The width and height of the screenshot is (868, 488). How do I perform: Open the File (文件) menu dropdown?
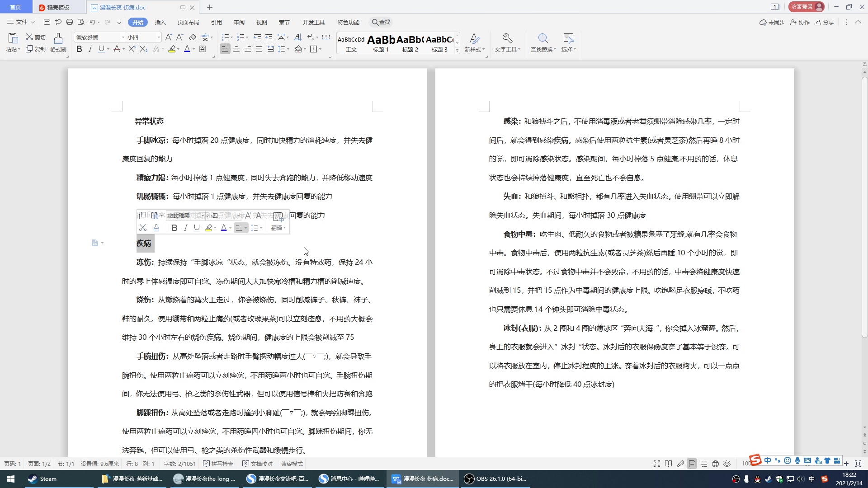coord(21,22)
